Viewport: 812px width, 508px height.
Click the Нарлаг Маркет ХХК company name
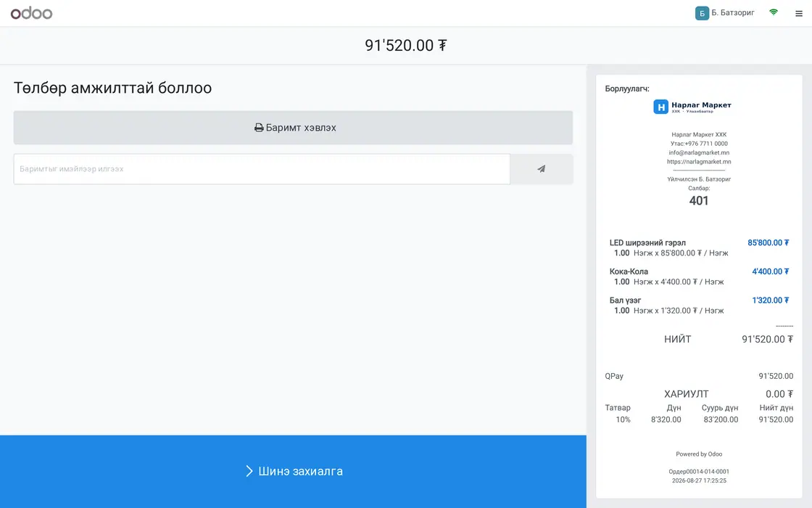pyautogui.click(x=699, y=134)
